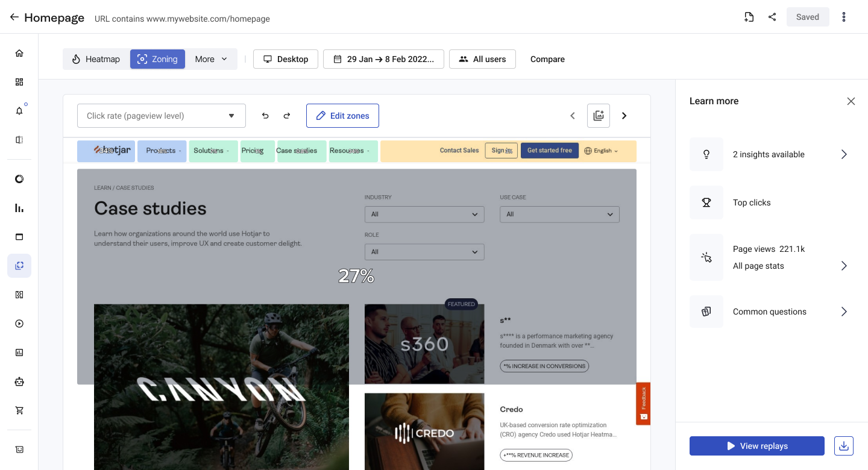Go to previous snapshot with left chevron
Screen dimensions: 868x470
573,116
